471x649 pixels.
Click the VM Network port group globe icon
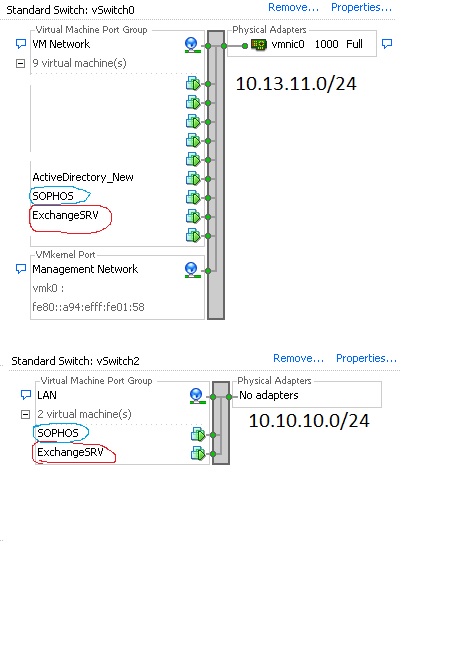coord(192,45)
